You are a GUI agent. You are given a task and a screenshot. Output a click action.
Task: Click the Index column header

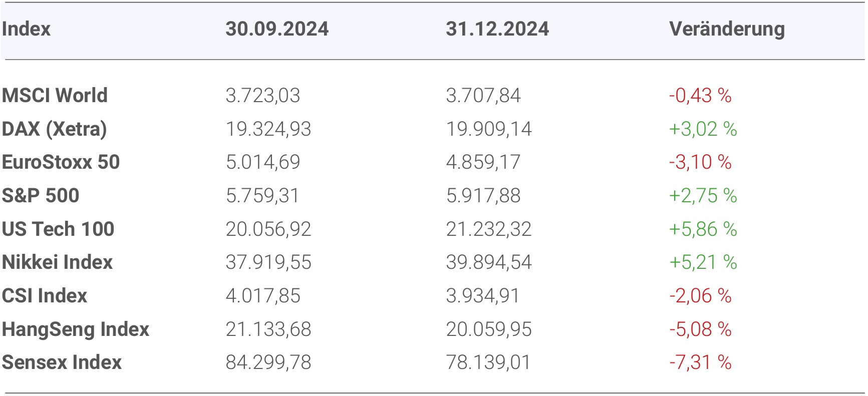click(27, 29)
